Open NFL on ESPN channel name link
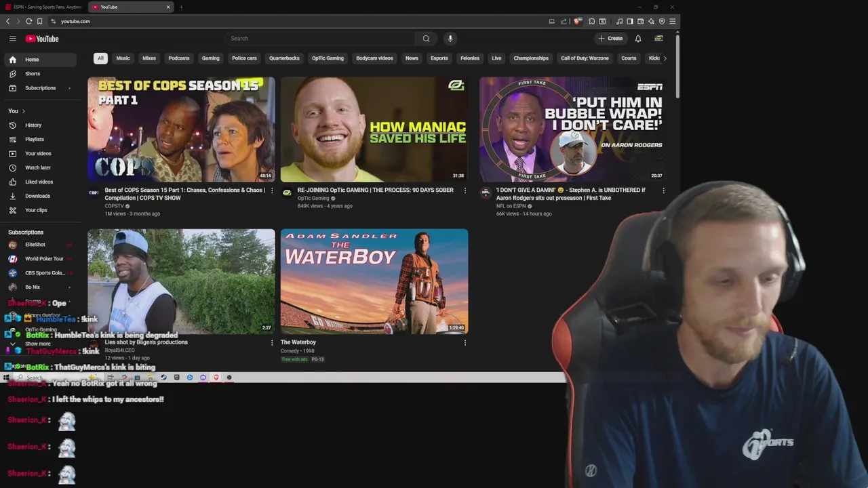Viewport: 868px width, 488px height. click(511, 206)
